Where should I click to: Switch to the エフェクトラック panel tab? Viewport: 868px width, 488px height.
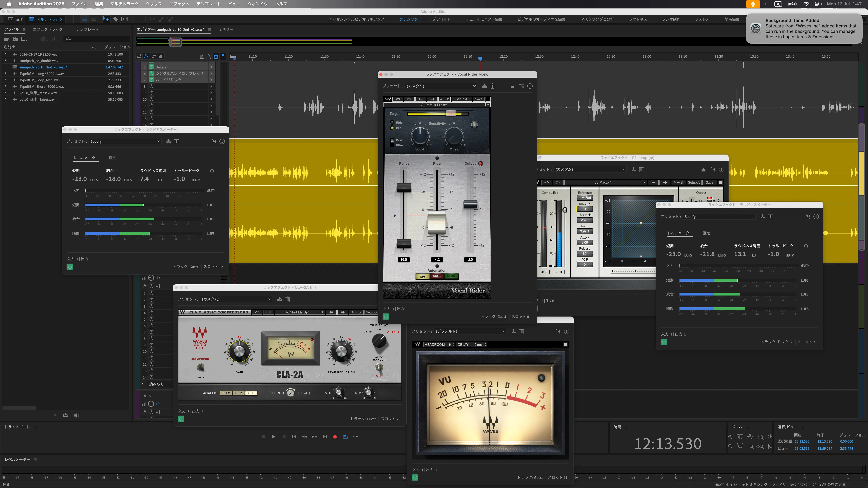click(47, 30)
